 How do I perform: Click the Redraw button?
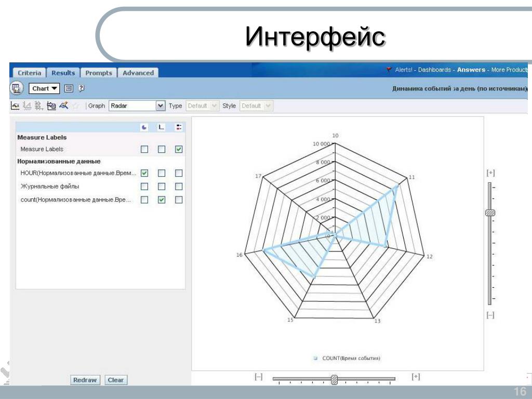85,380
